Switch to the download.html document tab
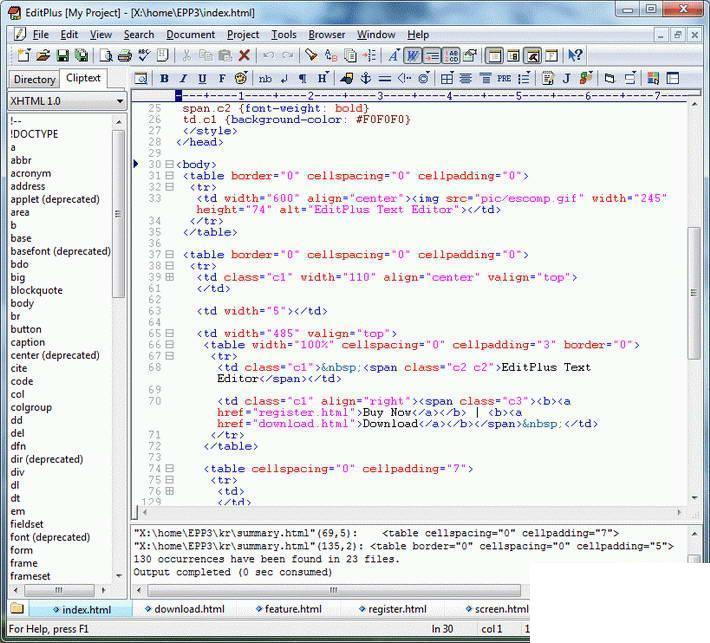This screenshot has width=710, height=643. click(x=184, y=609)
